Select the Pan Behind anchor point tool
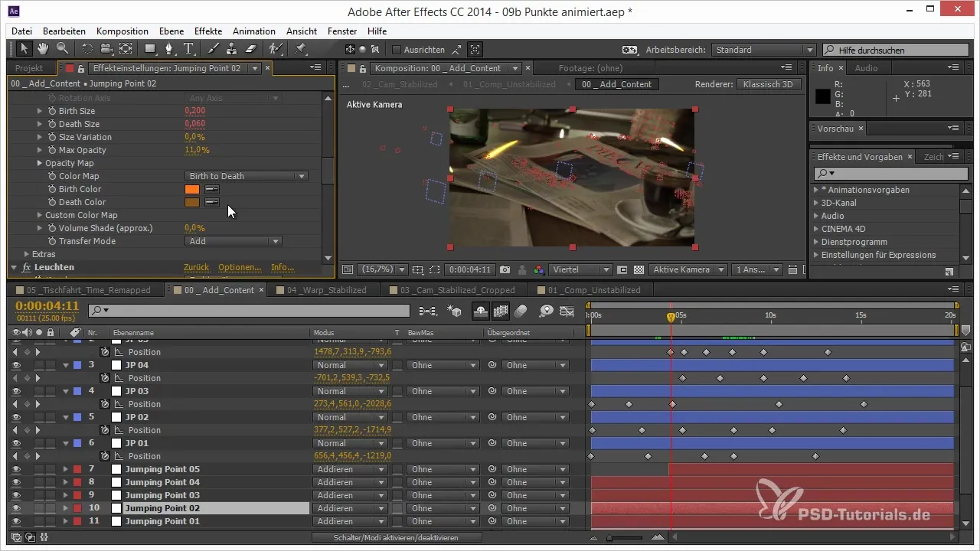Image resolution: width=980 pixels, height=551 pixels. (x=125, y=49)
